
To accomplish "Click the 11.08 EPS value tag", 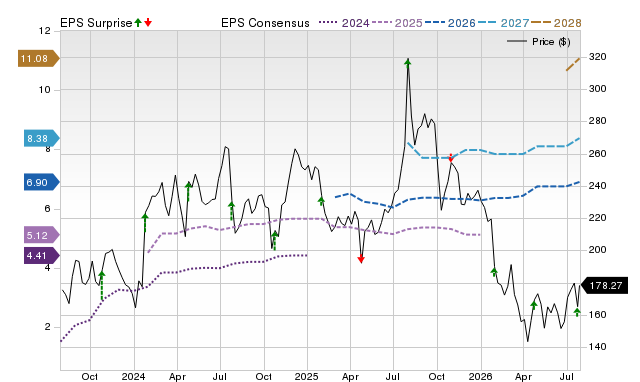I will [39, 59].
